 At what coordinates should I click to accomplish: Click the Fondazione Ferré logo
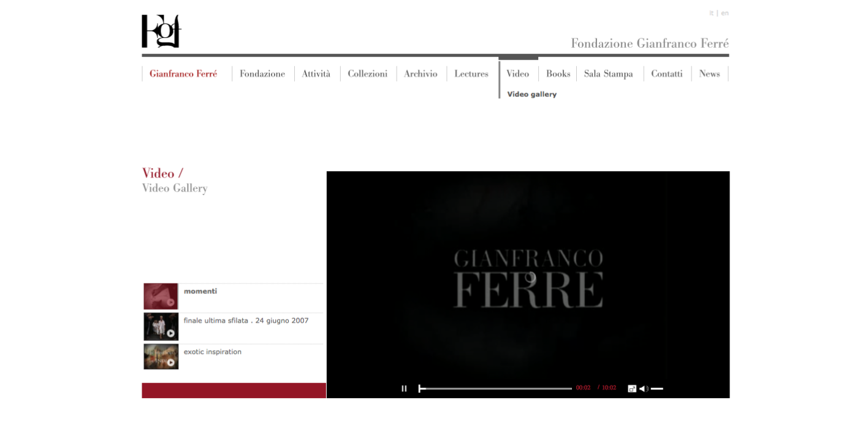click(x=162, y=31)
